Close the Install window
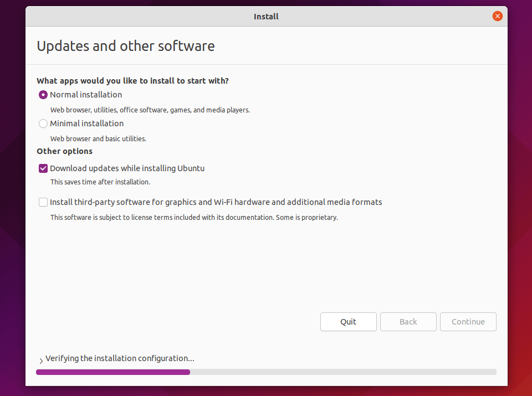Screen dimensions: 532x396 (x=497, y=16)
